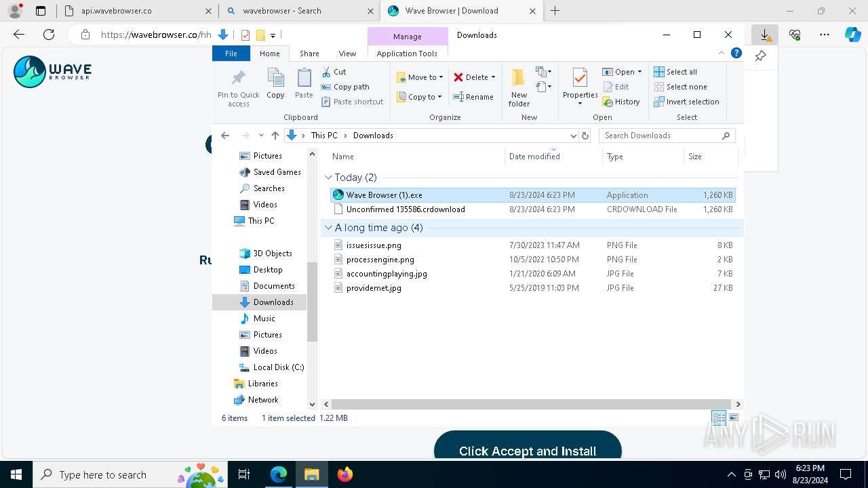Image resolution: width=868 pixels, height=488 pixels.
Task: Click the Properties checkmark icon
Action: click(x=580, y=78)
